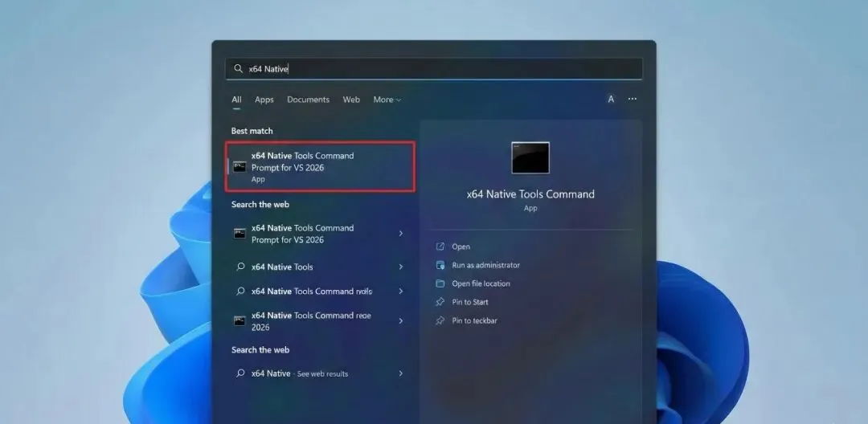Click the Open action's external-link icon
The height and width of the screenshot is (424, 868).
[440, 247]
